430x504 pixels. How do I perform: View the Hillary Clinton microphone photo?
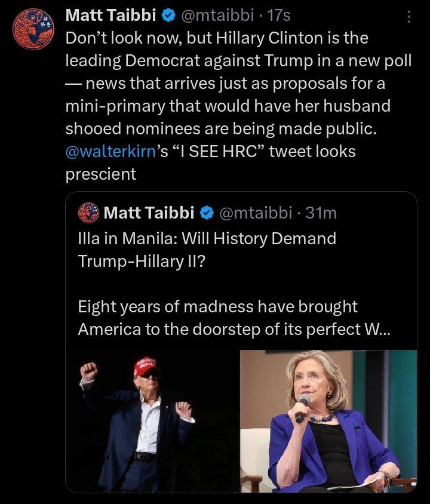pyautogui.click(x=328, y=421)
